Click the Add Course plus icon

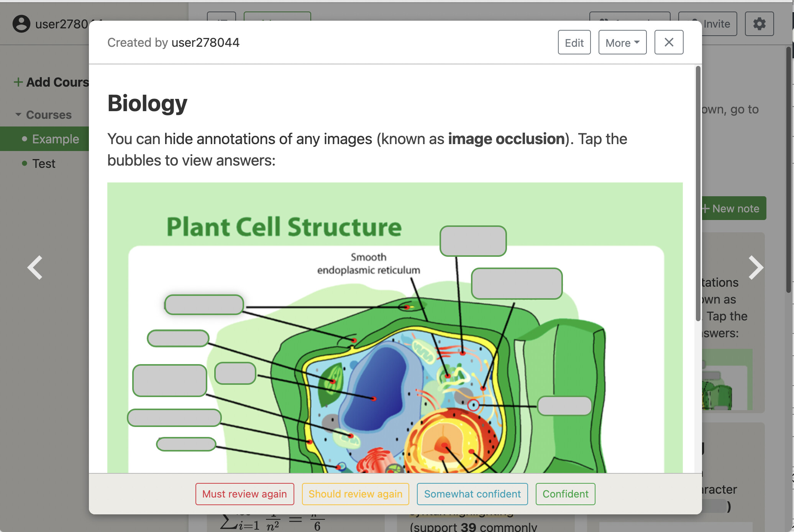tap(18, 82)
